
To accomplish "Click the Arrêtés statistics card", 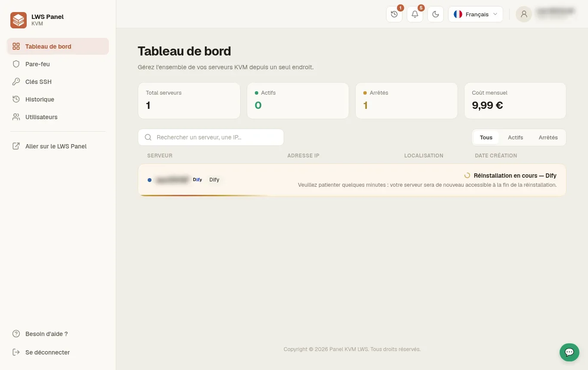I will pos(406,101).
